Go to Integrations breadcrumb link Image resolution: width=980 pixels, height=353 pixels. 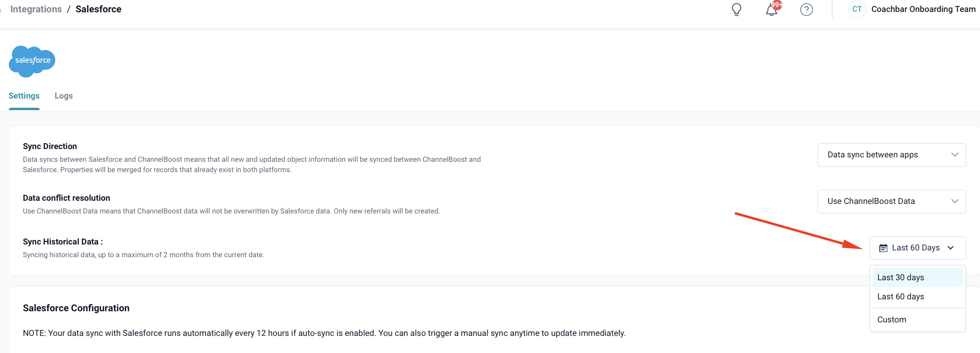(36, 9)
